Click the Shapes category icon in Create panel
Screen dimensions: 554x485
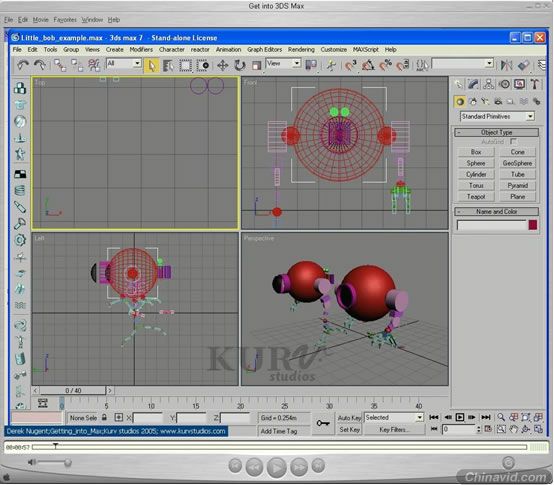click(473, 102)
